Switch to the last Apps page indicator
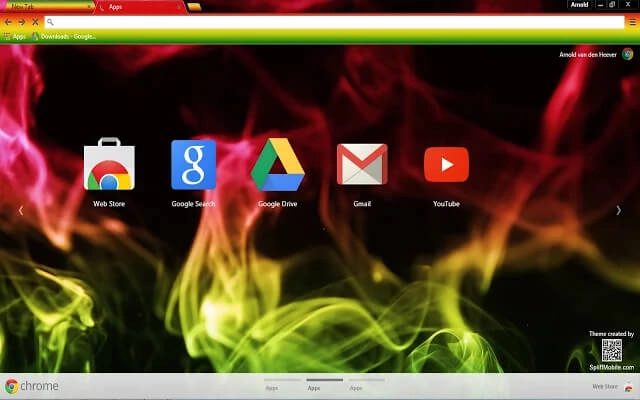The height and width of the screenshot is (400, 640). coord(367,385)
